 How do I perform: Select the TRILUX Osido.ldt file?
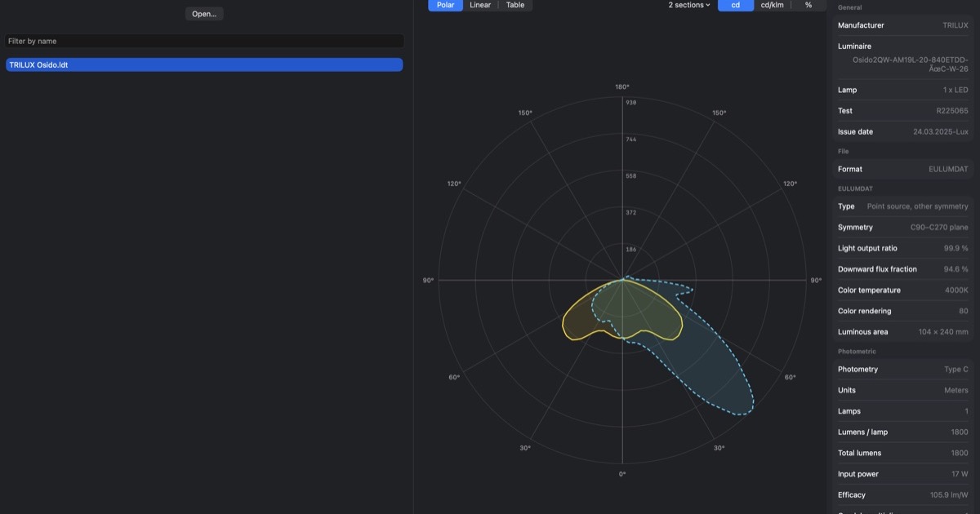point(204,64)
